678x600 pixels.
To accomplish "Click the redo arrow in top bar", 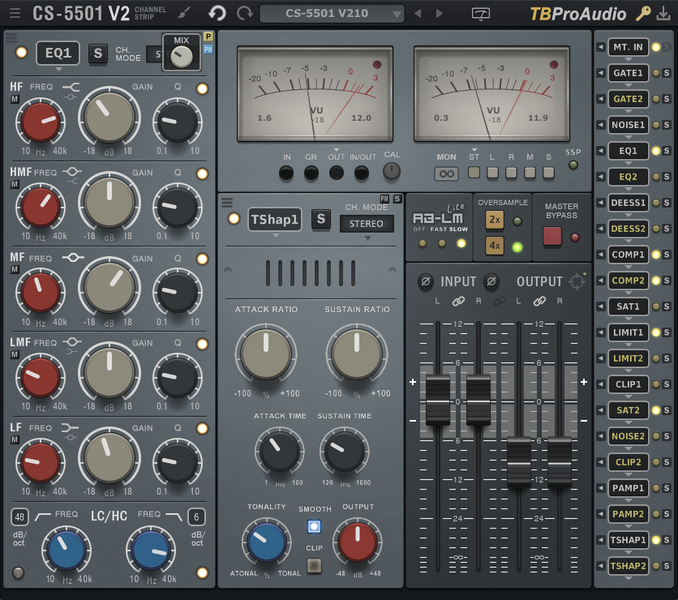I will 244,13.
